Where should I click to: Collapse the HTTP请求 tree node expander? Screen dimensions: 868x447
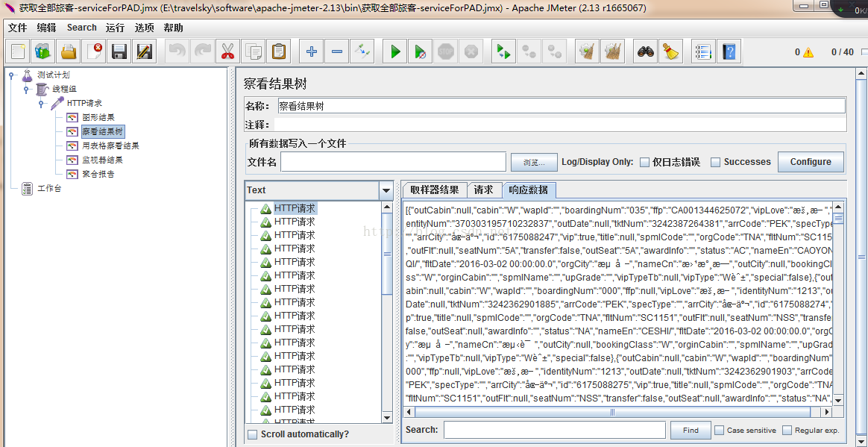(40, 104)
